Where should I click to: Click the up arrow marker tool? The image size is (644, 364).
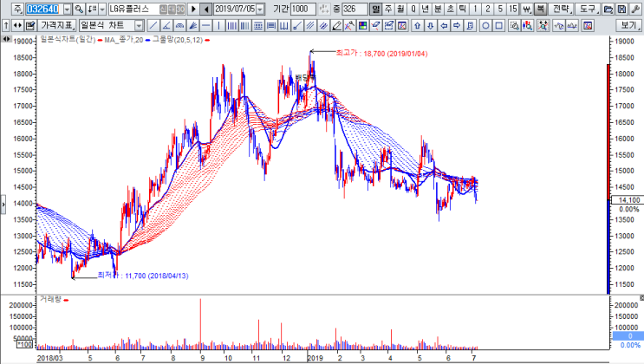pos(417,26)
